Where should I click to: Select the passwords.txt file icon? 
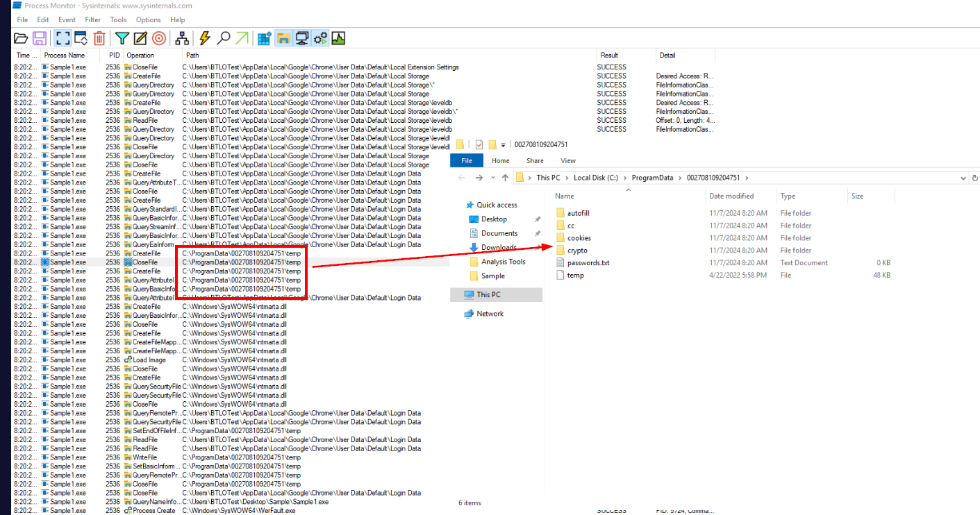(560, 262)
